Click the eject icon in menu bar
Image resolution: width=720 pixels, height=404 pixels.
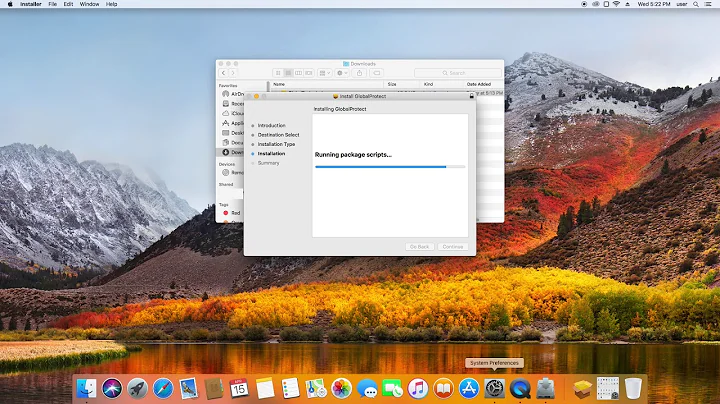627,4
